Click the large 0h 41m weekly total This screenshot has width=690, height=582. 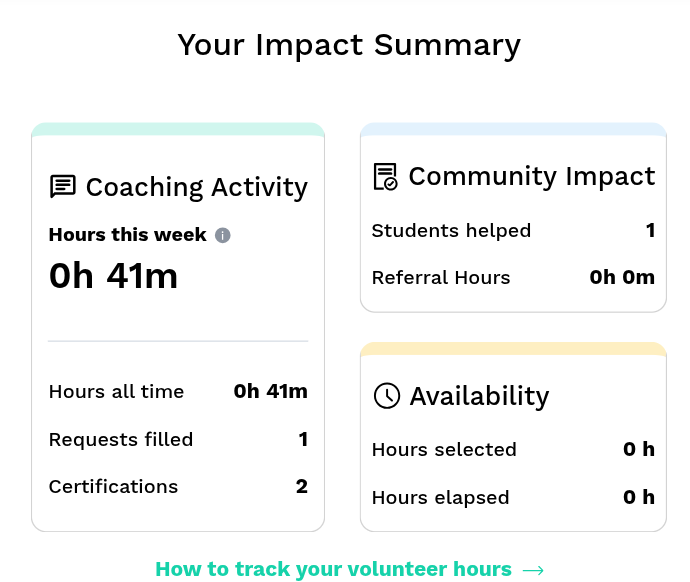[113, 275]
